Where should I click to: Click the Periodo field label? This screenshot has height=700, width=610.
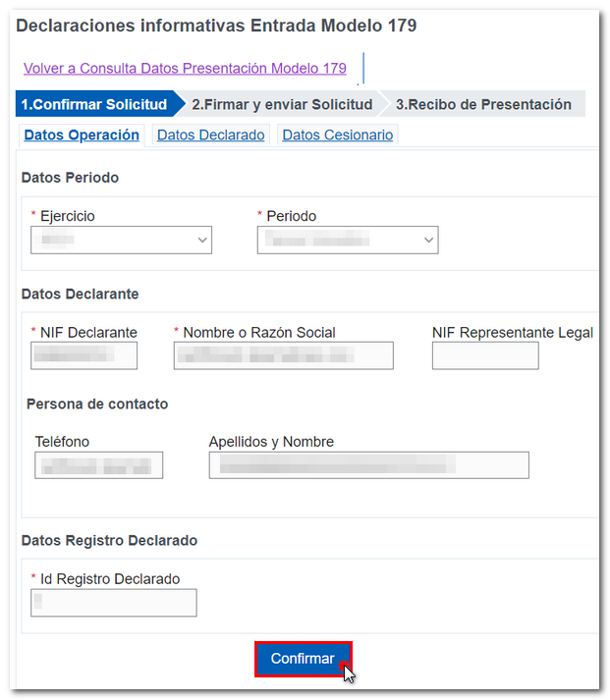click(292, 216)
